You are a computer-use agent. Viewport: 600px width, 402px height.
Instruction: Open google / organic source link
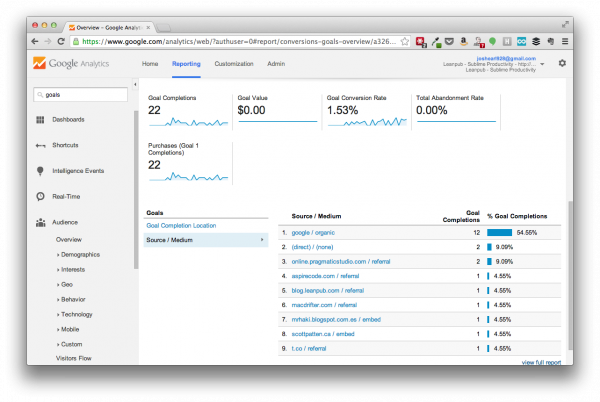(x=313, y=233)
